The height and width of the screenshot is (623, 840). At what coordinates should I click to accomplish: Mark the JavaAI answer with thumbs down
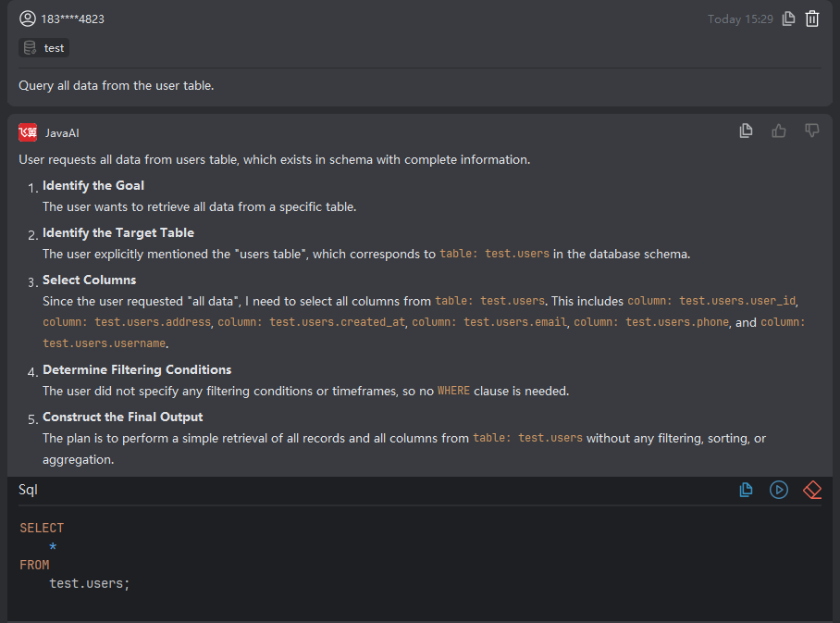coord(812,131)
